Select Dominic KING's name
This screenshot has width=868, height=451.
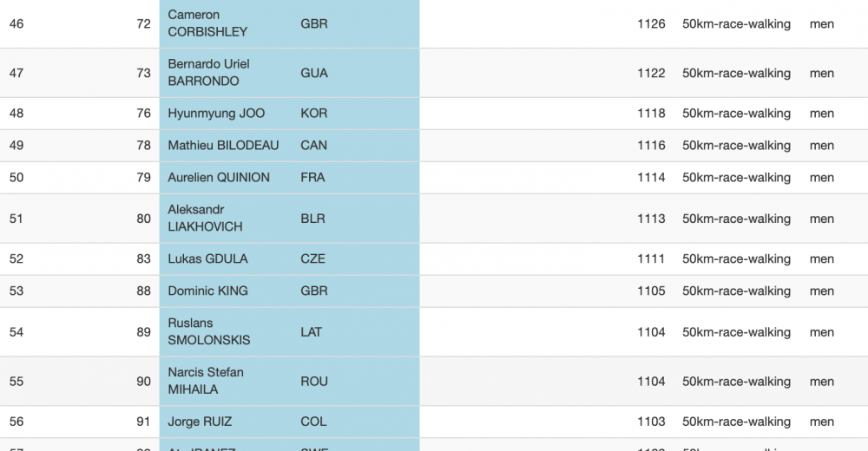pyautogui.click(x=207, y=291)
